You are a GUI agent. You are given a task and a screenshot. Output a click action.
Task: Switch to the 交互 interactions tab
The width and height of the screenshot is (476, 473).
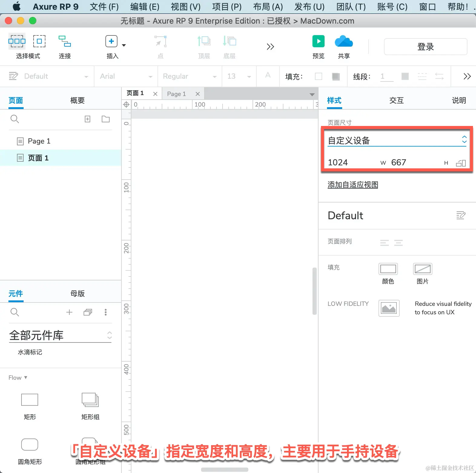point(397,100)
